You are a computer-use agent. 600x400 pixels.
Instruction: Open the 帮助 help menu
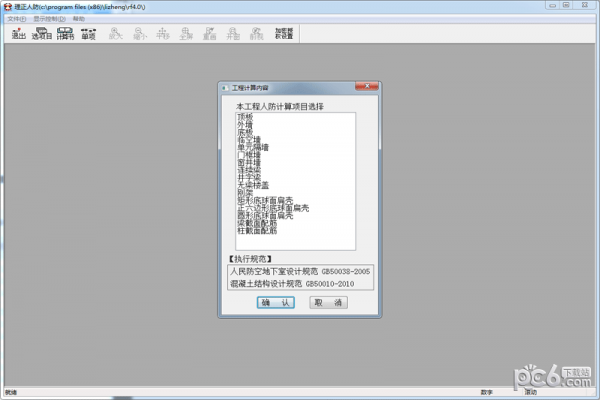[78, 19]
